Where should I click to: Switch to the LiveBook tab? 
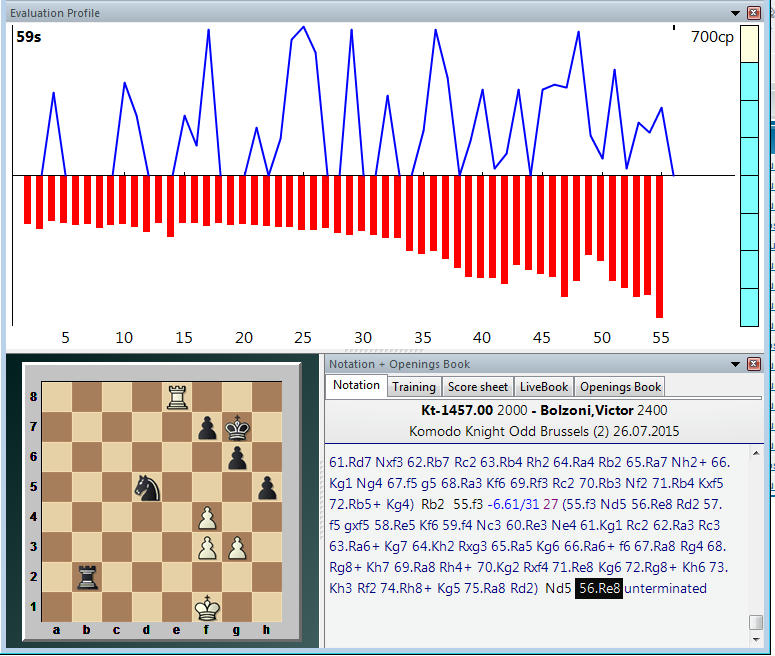pos(543,387)
